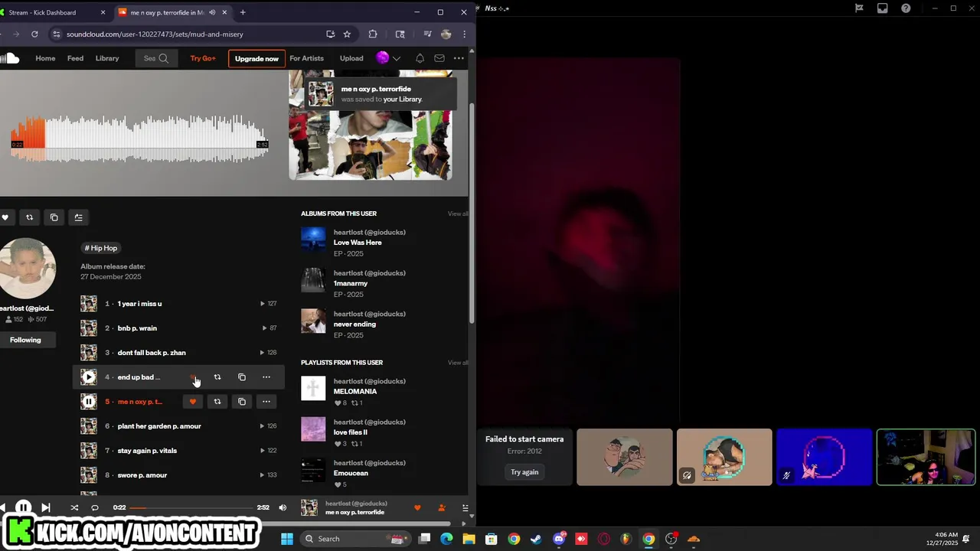Open Love Was Here album
The width and height of the screenshot is (980, 551).
(358, 243)
